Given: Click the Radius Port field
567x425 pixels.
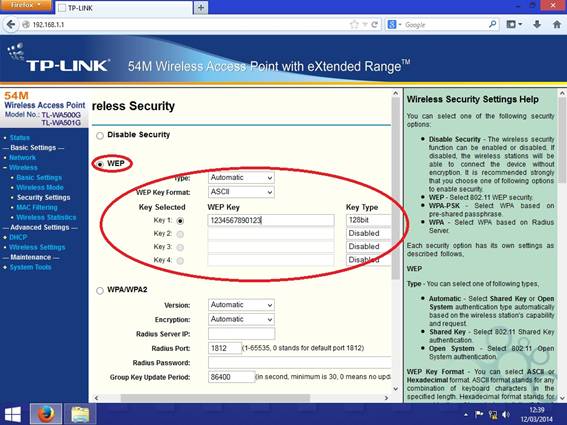Looking at the screenshot, I should pos(225,348).
